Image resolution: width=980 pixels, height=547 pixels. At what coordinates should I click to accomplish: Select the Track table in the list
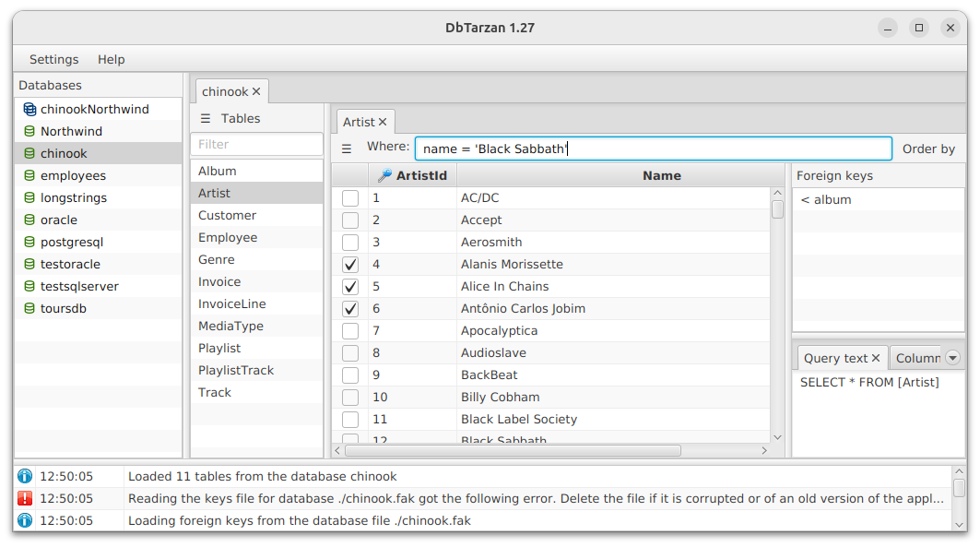point(214,392)
